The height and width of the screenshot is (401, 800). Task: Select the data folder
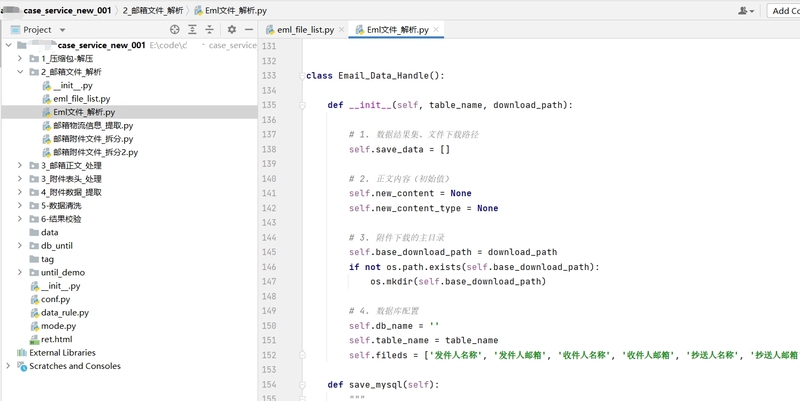[x=49, y=232]
